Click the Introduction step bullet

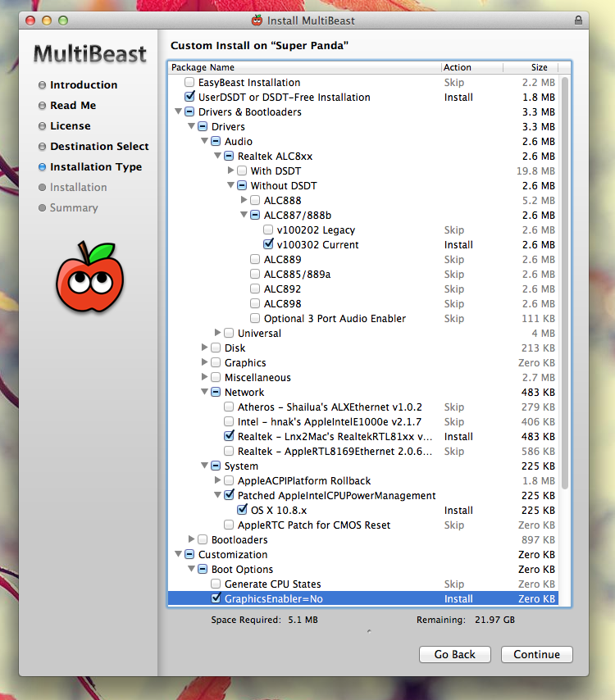[42, 84]
